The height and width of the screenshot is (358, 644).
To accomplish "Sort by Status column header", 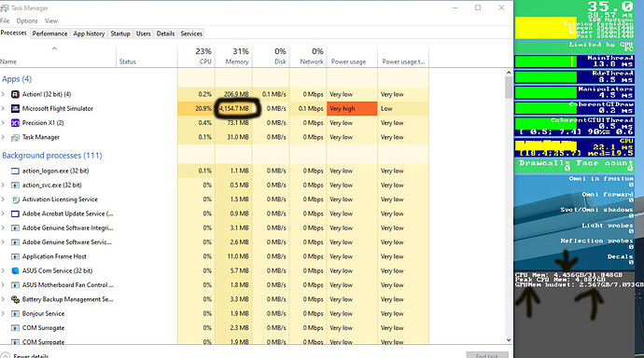I will tap(147, 57).
